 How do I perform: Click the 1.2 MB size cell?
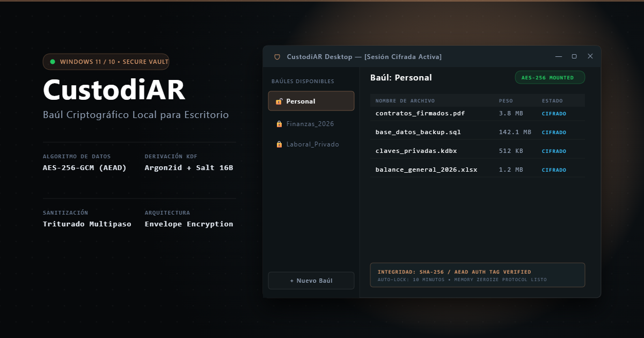tap(511, 170)
